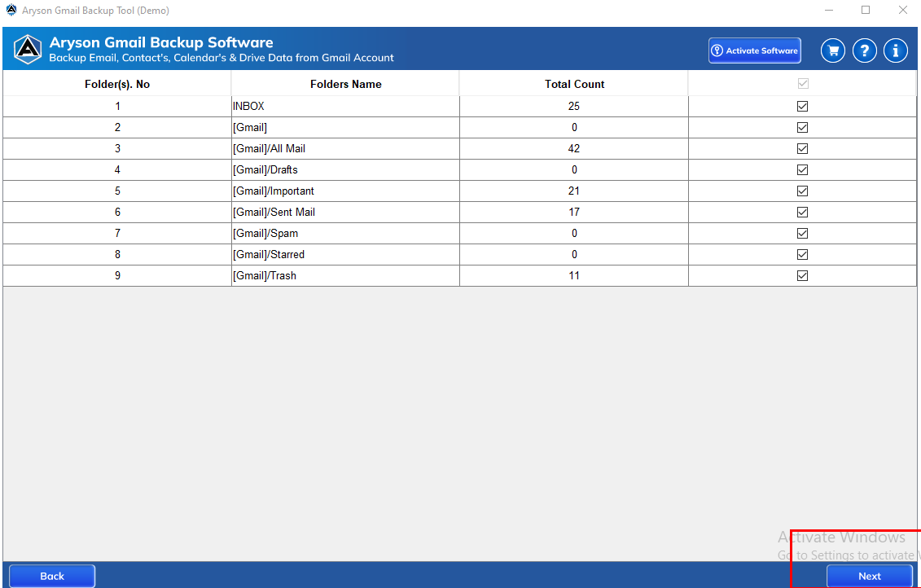The width and height of the screenshot is (921, 588).
Task: Uncheck the [Gmail]/Important checkbox
Action: [802, 191]
